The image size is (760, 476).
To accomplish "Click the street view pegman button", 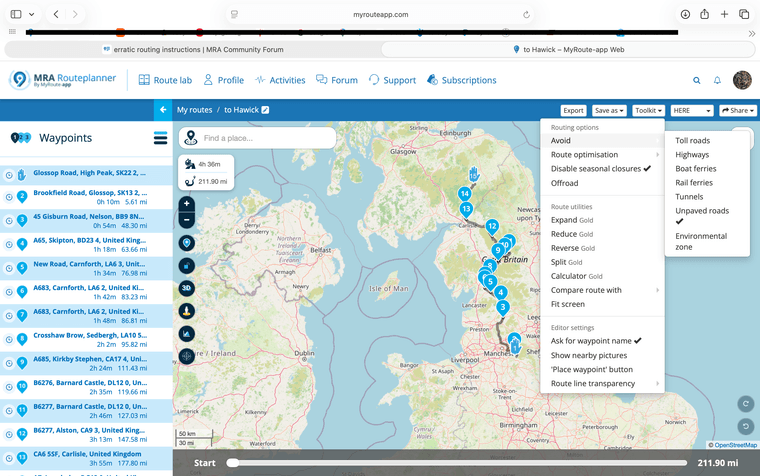I will [187, 311].
